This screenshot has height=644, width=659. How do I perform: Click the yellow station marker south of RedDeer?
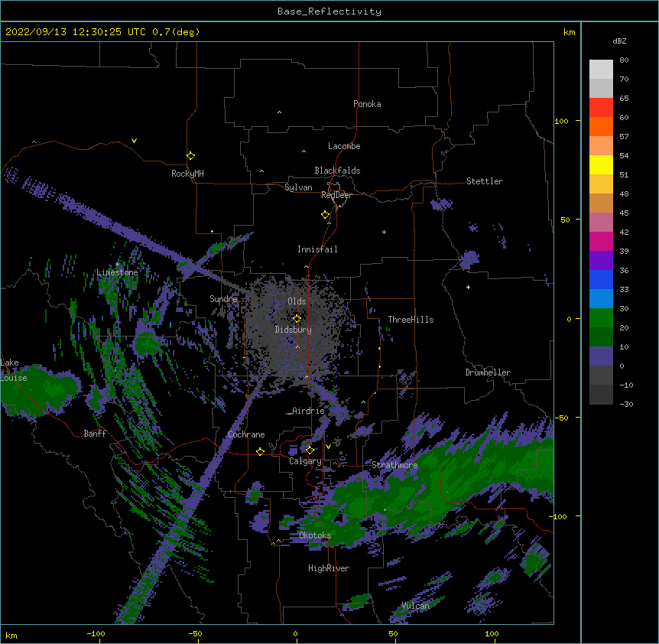point(326,215)
